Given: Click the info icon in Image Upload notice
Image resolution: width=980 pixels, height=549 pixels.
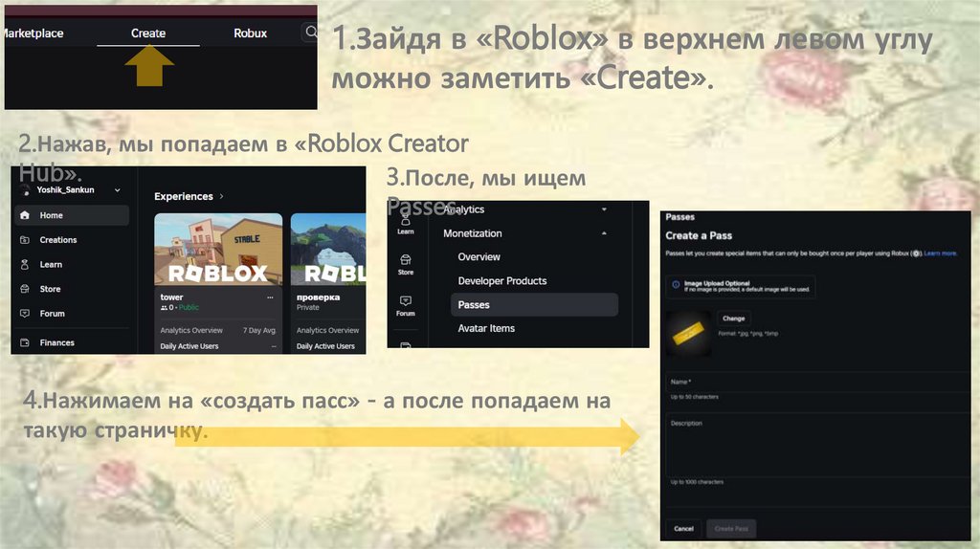Looking at the screenshot, I should [676, 285].
